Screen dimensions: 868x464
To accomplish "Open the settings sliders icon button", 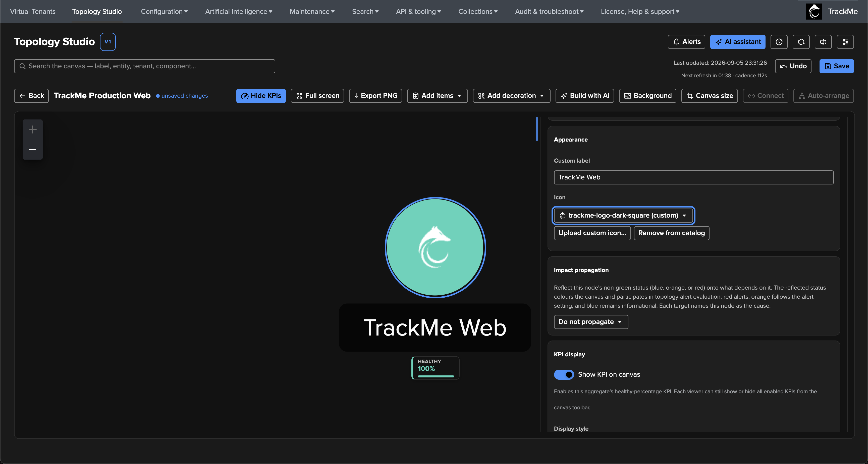I will [845, 42].
